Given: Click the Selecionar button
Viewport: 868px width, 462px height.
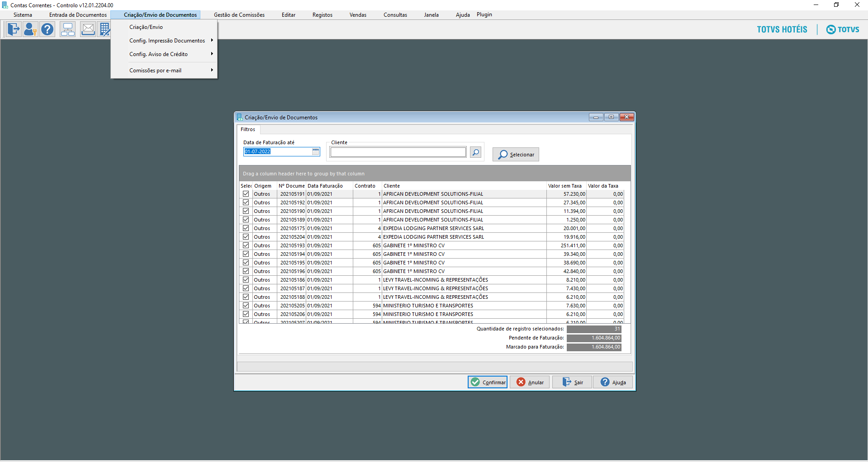Looking at the screenshot, I should pos(516,155).
